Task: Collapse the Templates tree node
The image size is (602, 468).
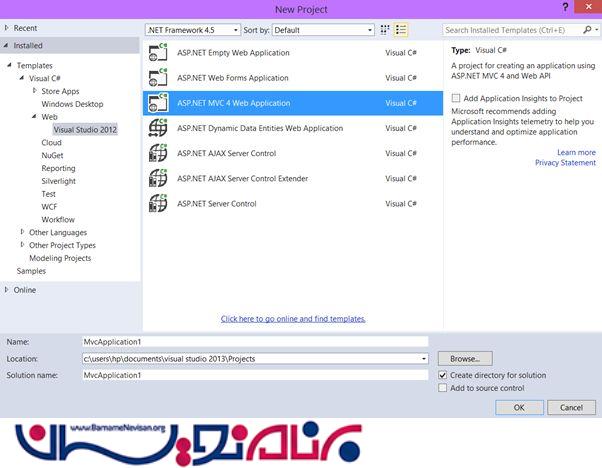Action: tap(10, 65)
